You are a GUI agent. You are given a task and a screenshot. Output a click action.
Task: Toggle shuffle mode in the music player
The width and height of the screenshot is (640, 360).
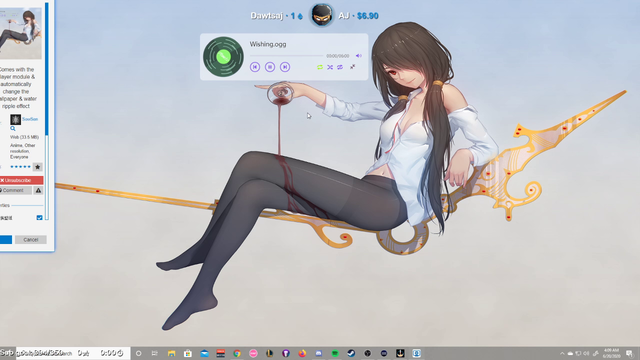pos(330,67)
